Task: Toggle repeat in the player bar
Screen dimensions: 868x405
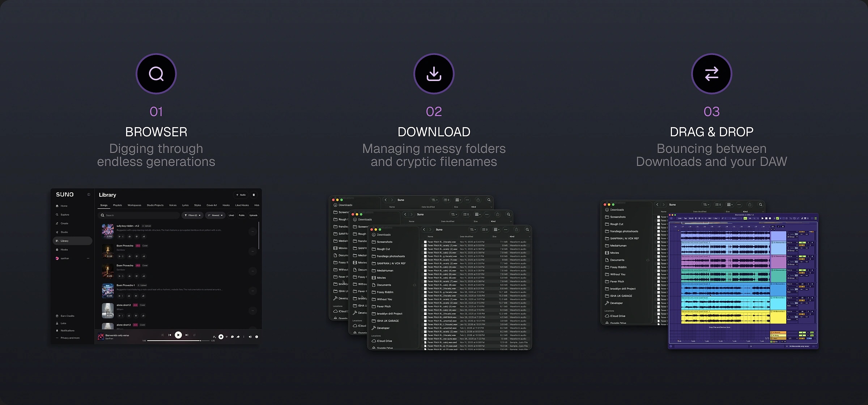Action: tap(195, 335)
